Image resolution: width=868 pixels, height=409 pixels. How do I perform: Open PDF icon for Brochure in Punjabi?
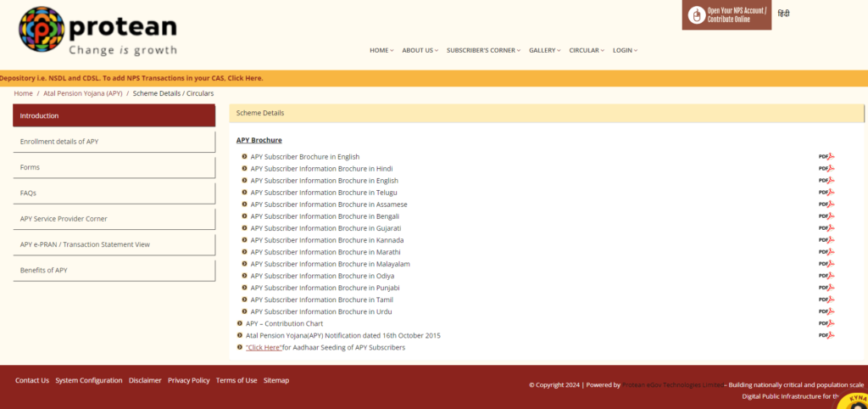tap(826, 288)
